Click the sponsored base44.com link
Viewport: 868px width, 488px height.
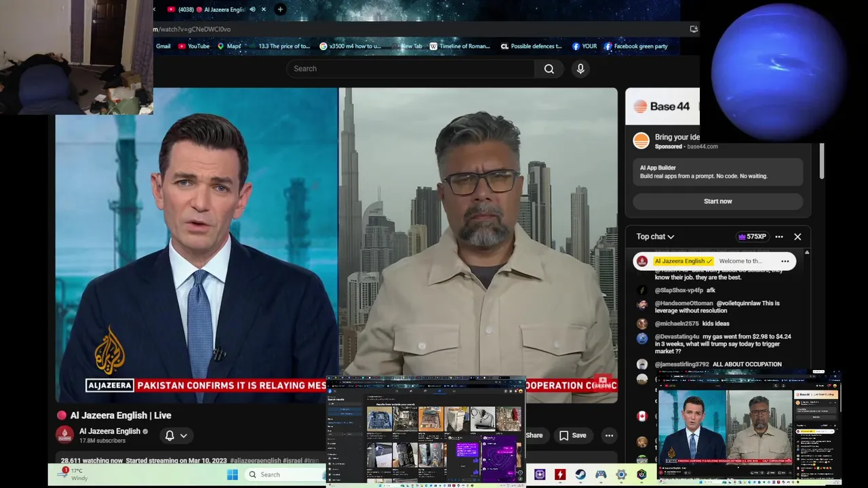[x=702, y=146]
